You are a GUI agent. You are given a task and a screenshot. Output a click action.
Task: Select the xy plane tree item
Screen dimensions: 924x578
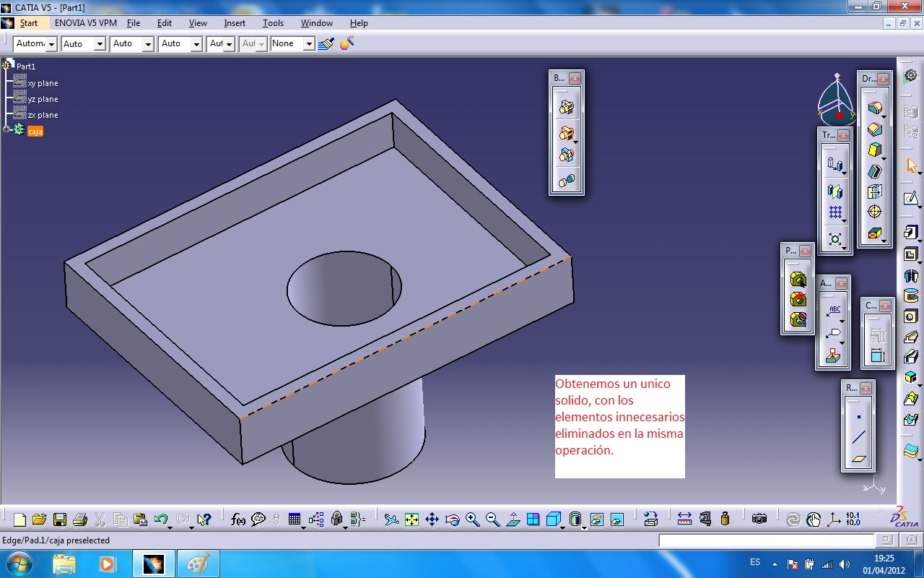(x=43, y=83)
